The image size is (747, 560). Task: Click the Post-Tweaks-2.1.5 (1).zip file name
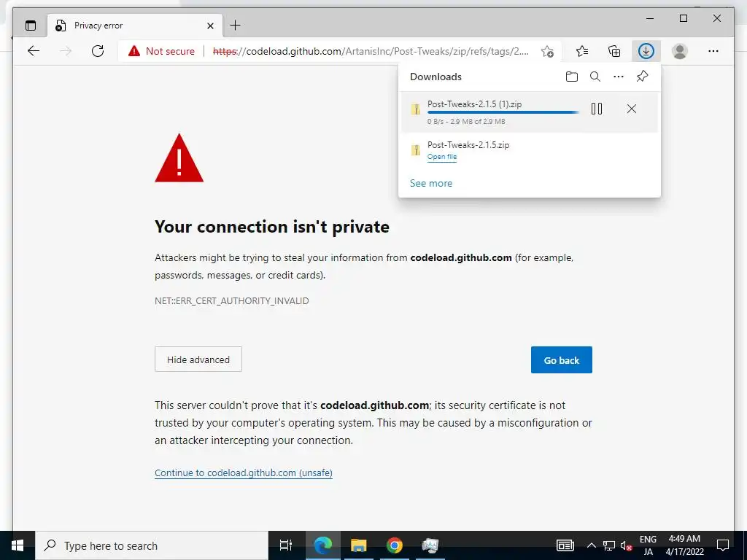[x=474, y=104]
